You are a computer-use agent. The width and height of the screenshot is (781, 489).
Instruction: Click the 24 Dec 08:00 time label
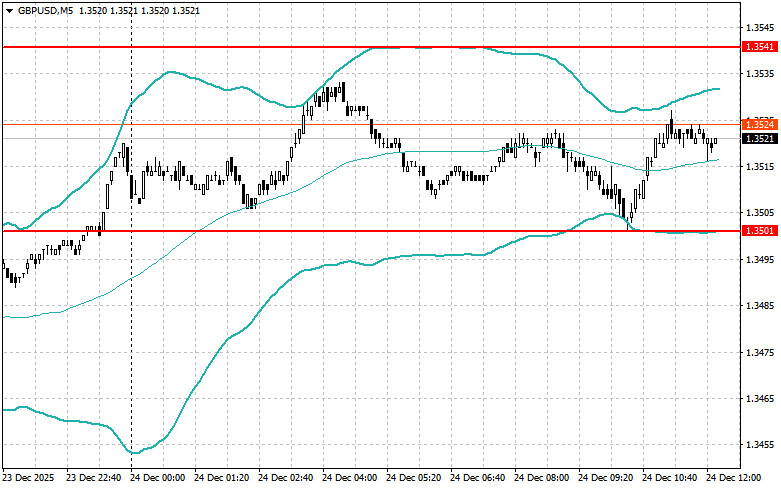click(x=541, y=478)
